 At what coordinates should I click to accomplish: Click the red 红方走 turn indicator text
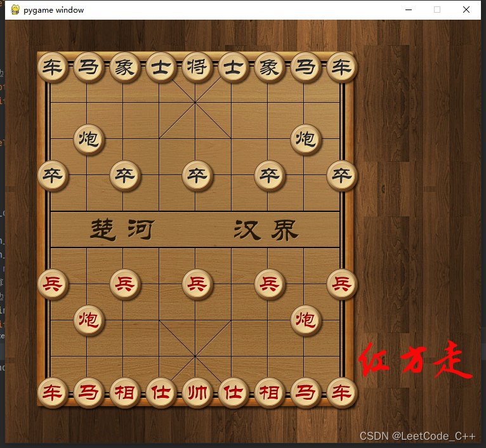point(416,360)
